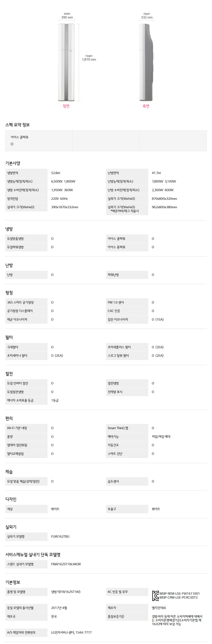Image resolution: width=212 pixels, height=644 pixels.
Task: Click the 기본사양 section heading
Action: coord(13,163)
